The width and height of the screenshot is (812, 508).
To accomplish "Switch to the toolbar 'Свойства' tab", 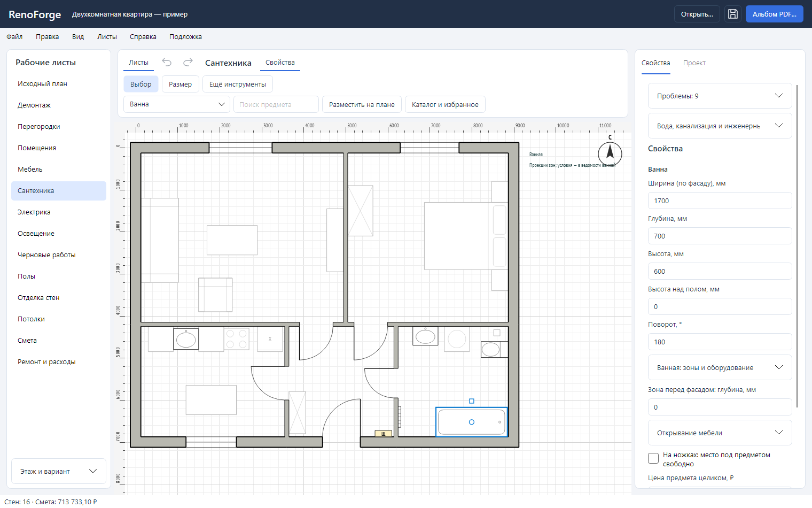I will tap(280, 63).
